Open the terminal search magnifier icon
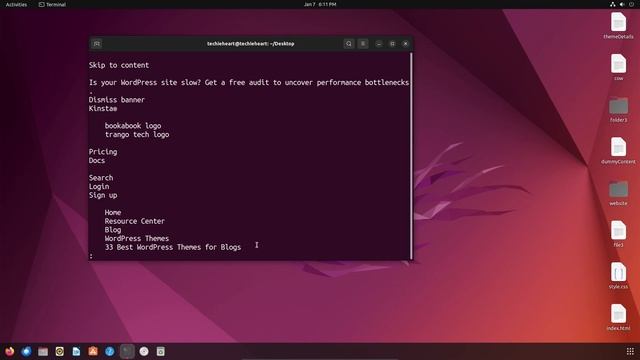 pos(349,44)
